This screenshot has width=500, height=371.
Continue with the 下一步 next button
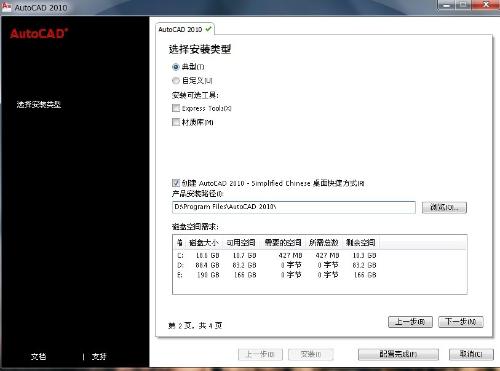461,322
